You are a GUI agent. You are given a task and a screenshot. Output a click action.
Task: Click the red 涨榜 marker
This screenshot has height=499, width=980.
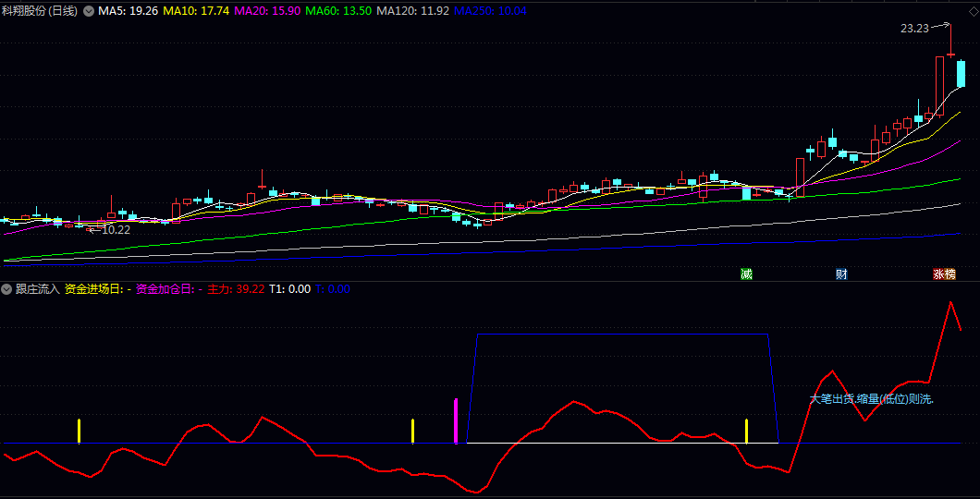coord(944,274)
